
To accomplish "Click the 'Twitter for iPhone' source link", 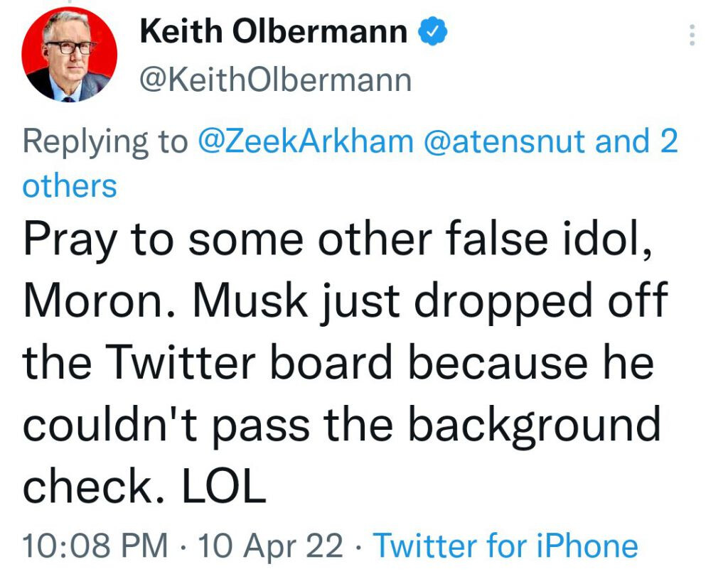I will [x=505, y=546].
